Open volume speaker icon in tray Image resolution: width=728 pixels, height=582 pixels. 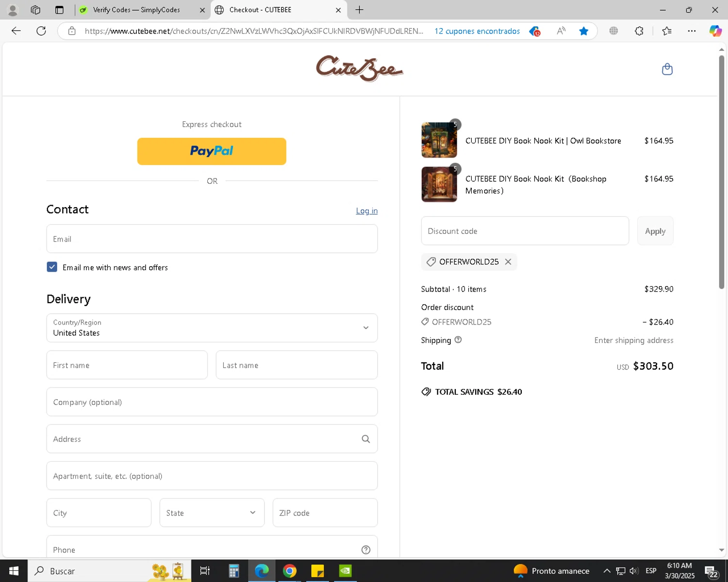coord(634,571)
